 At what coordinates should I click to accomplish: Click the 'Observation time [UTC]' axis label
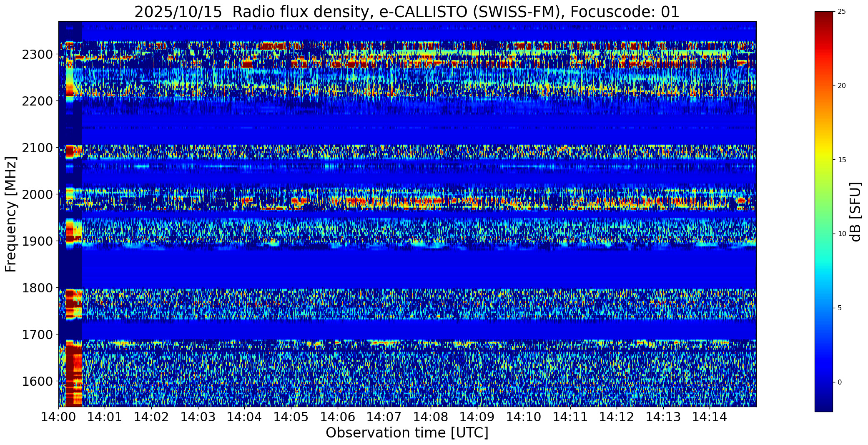[x=407, y=433]
